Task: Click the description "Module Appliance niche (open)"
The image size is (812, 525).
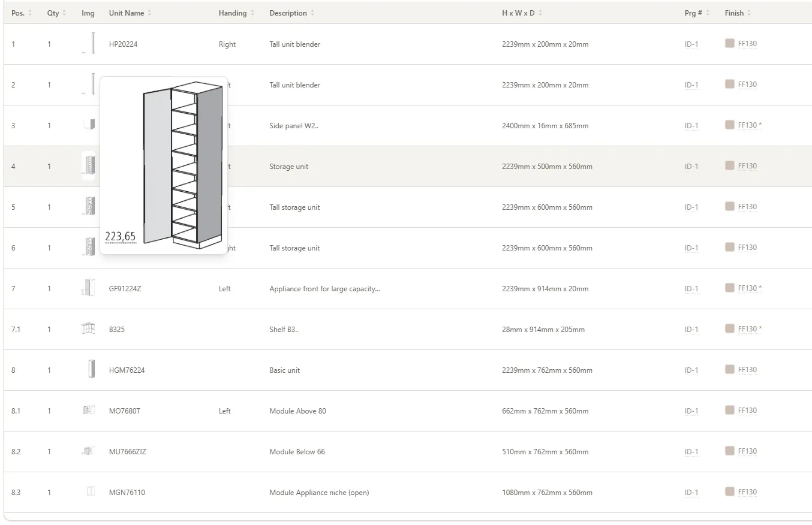Action: click(x=319, y=493)
